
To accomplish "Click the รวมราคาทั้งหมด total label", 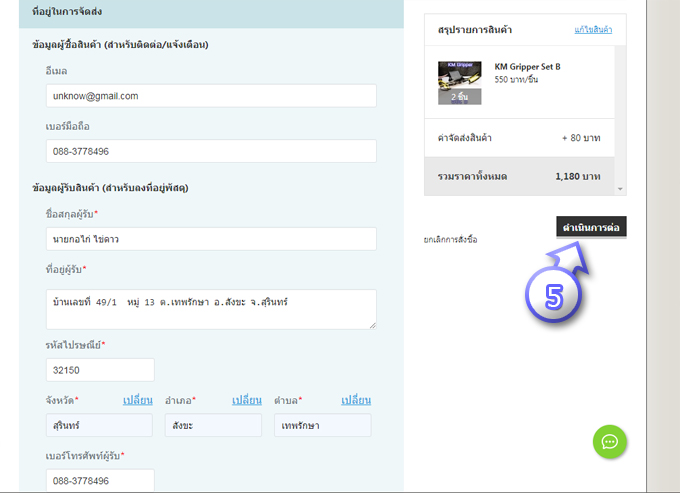I will pyautogui.click(x=472, y=176).
